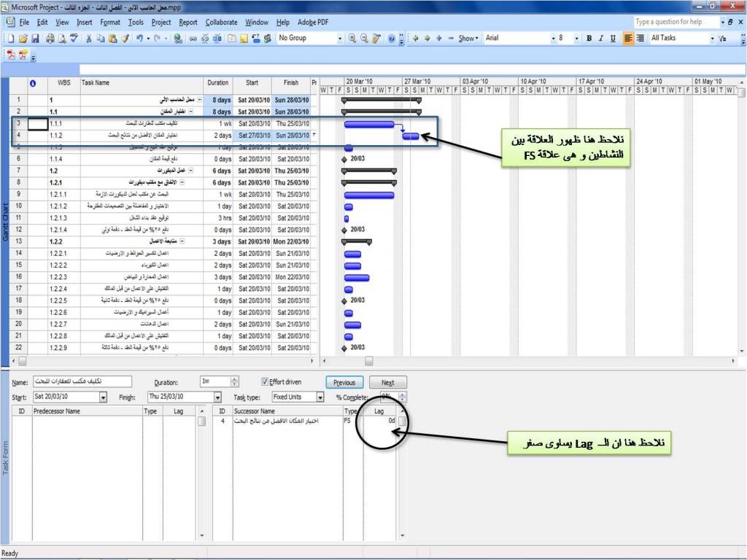
Task: Click the Insert Hyperlink globe icon
Action: click(x=178, y=39)
